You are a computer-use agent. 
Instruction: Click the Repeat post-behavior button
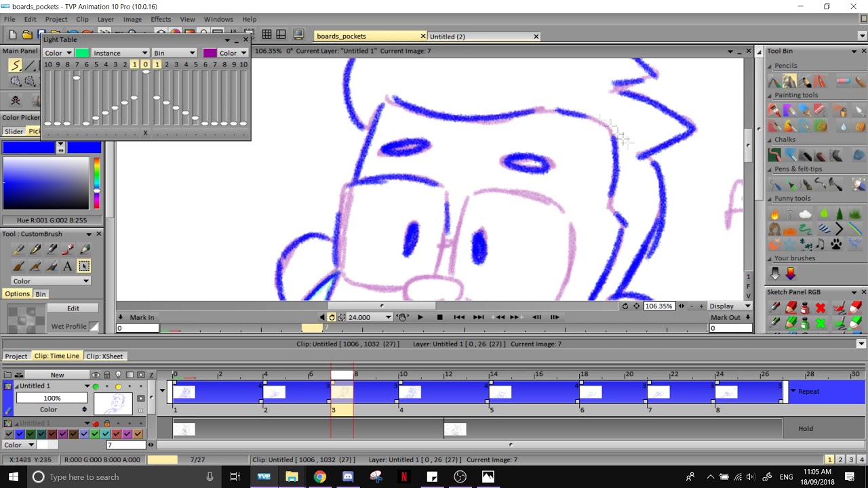pyautogui.click(x=808, y=392)
